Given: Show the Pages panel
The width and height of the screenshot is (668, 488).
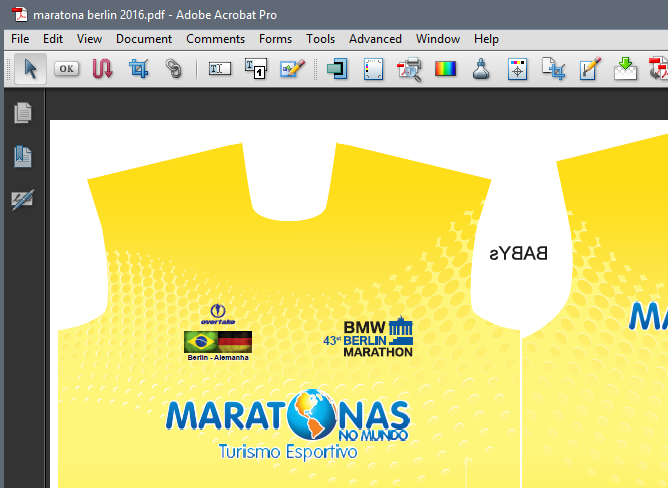Looking at the screenshot, I should pyautogui.click(x=23, y=113).
